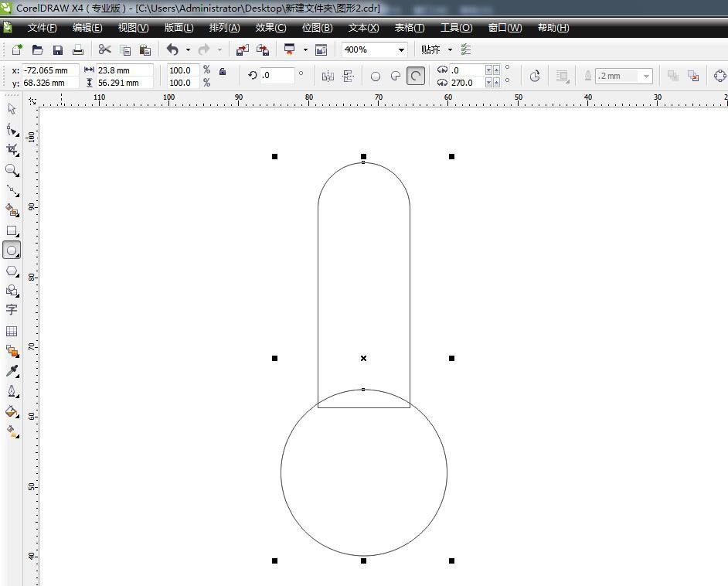Open the 效果(C) menu

(270, 28)
